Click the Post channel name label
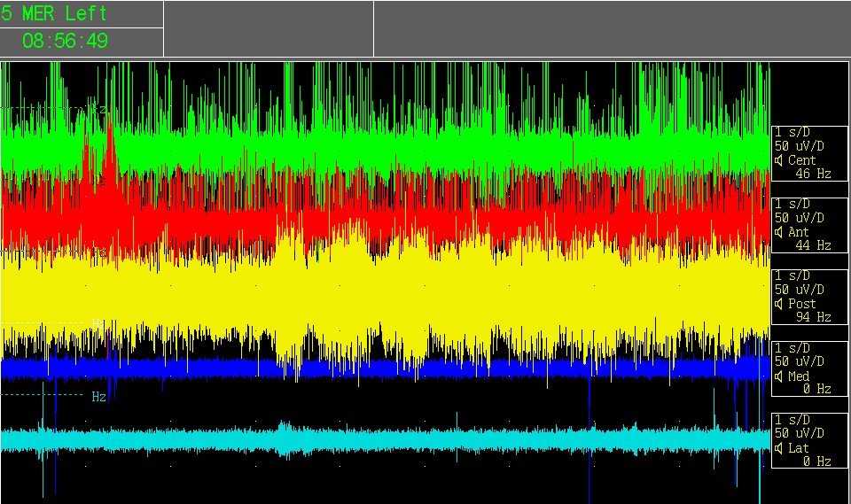 coord(802,304)
